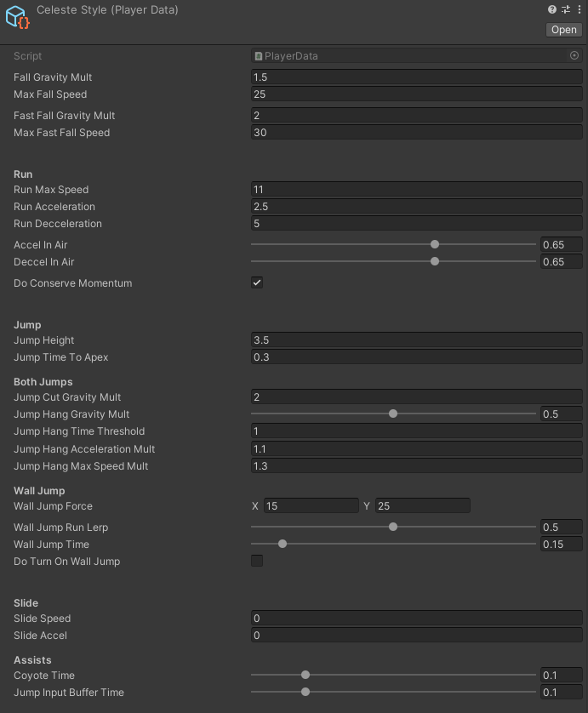Image resolution: width=588 pixels, height=713 pixels.
Task: Click the Run Max Speed input field
Action: pos(416,189)
